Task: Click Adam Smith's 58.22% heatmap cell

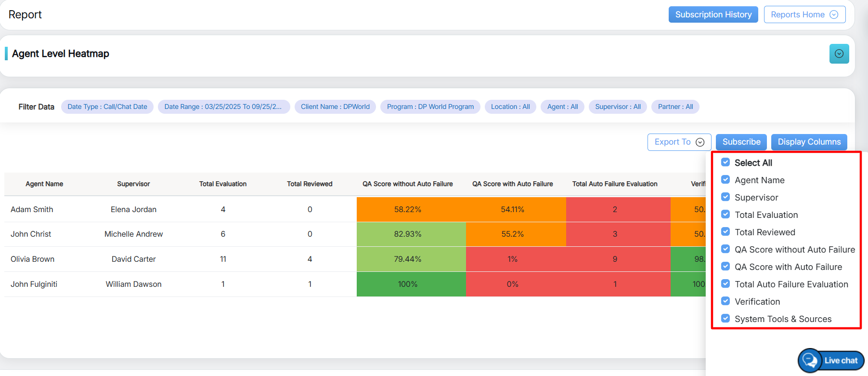Action: click(407, 209)
